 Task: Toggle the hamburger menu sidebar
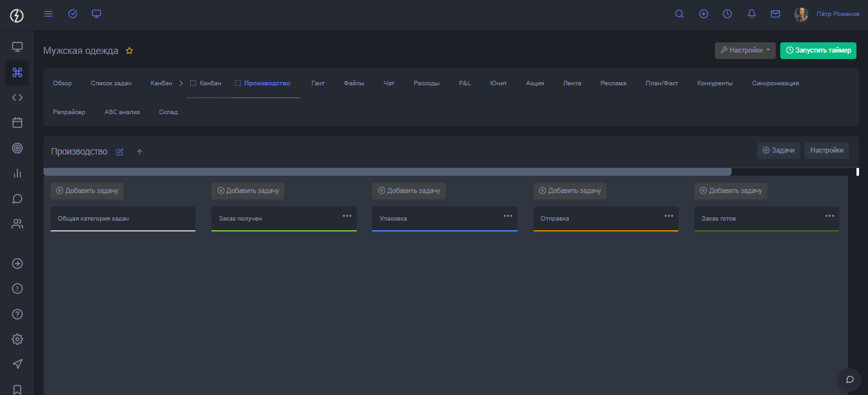point(48,14)
